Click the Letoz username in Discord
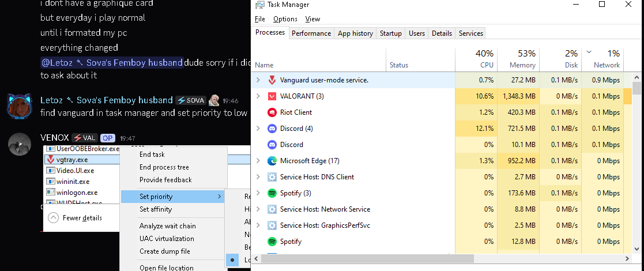Screen dimensions: 644x271 point(107,100)
